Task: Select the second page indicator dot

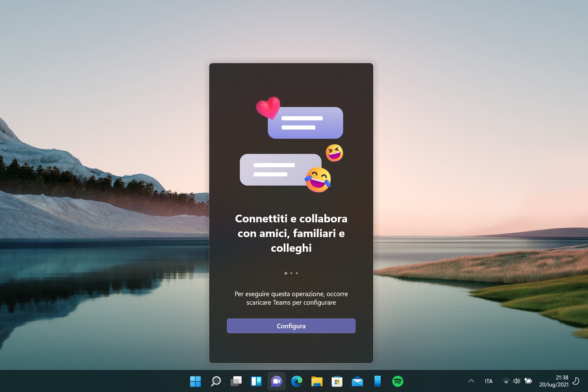Action: click(x=291, y=273)
